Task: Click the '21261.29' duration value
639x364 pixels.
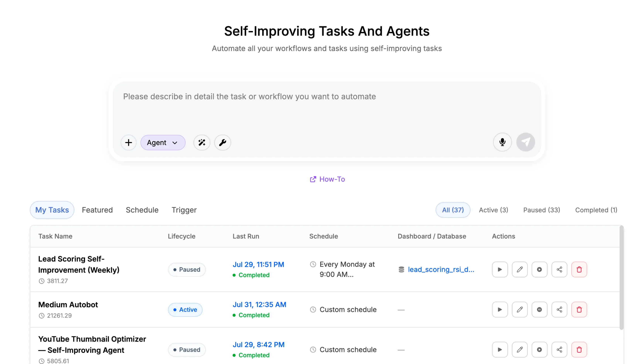Action: pos(59,316)
